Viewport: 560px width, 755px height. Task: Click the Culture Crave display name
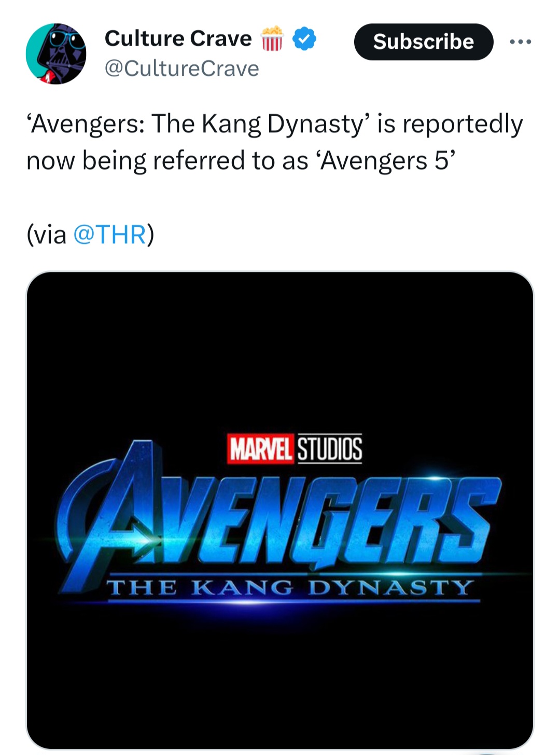tap(178, 39)
